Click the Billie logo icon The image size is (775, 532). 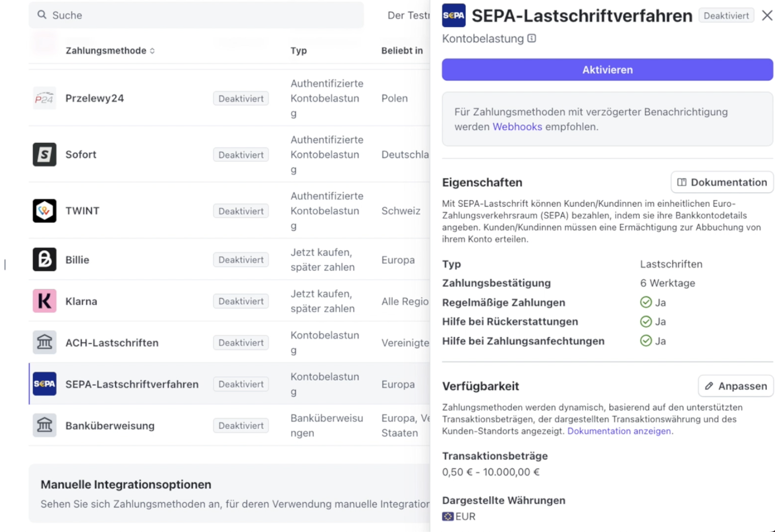click(44, 259)
